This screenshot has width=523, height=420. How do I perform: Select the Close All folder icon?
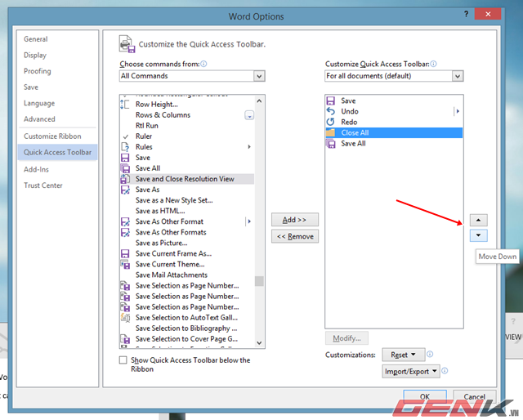tap(331, 132)
